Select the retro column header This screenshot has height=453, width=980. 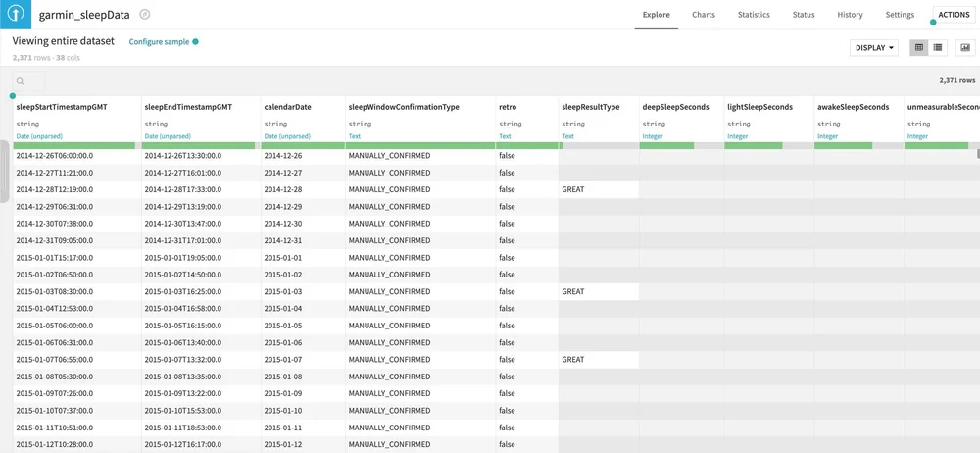pos(508,107)
